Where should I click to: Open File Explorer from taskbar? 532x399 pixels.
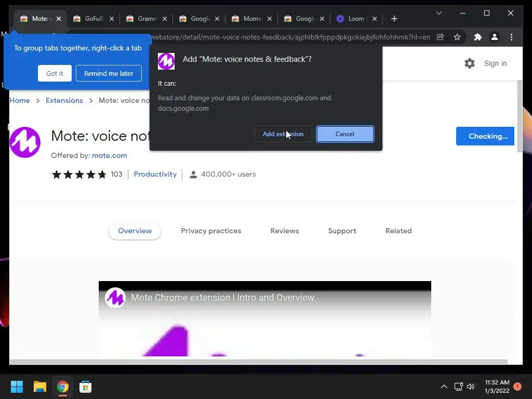39,387
